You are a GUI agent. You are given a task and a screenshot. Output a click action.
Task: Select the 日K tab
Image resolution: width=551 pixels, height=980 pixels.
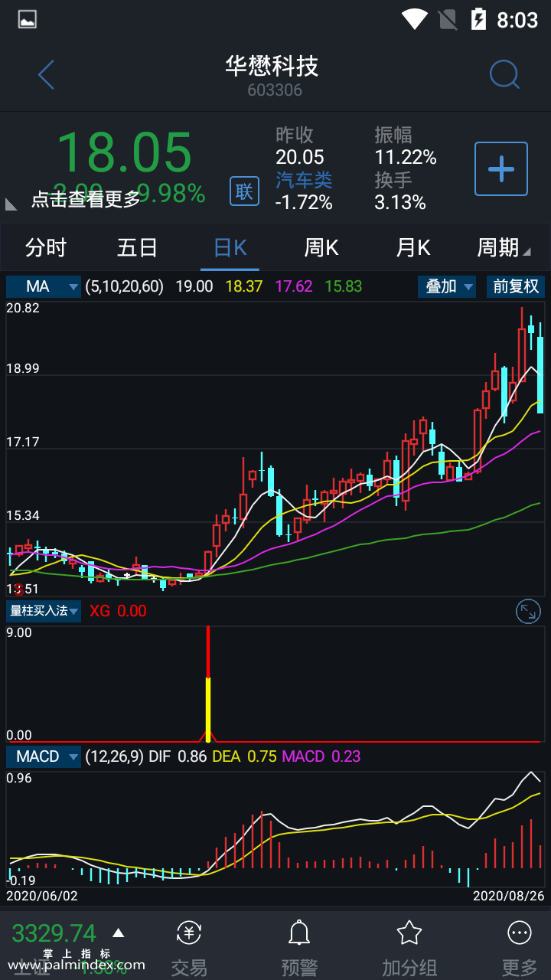[x=230, y=247]
